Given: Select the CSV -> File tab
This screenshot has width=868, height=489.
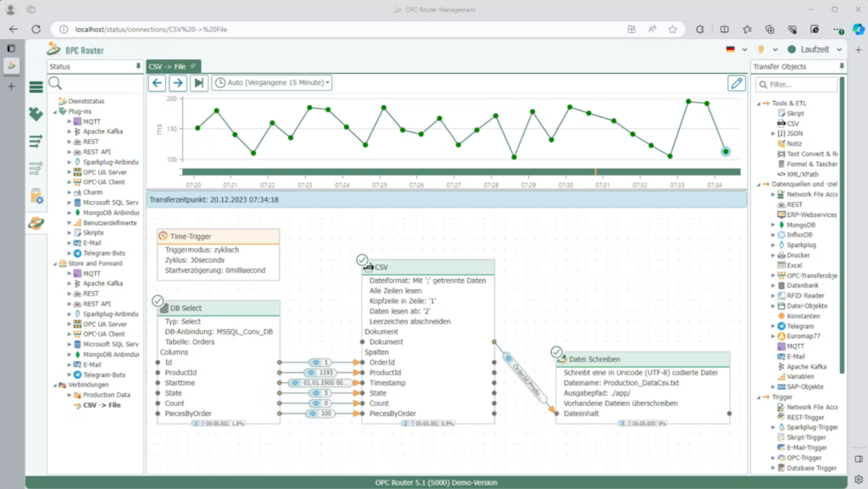Looking at the screenshot, I should pos(173,66).
